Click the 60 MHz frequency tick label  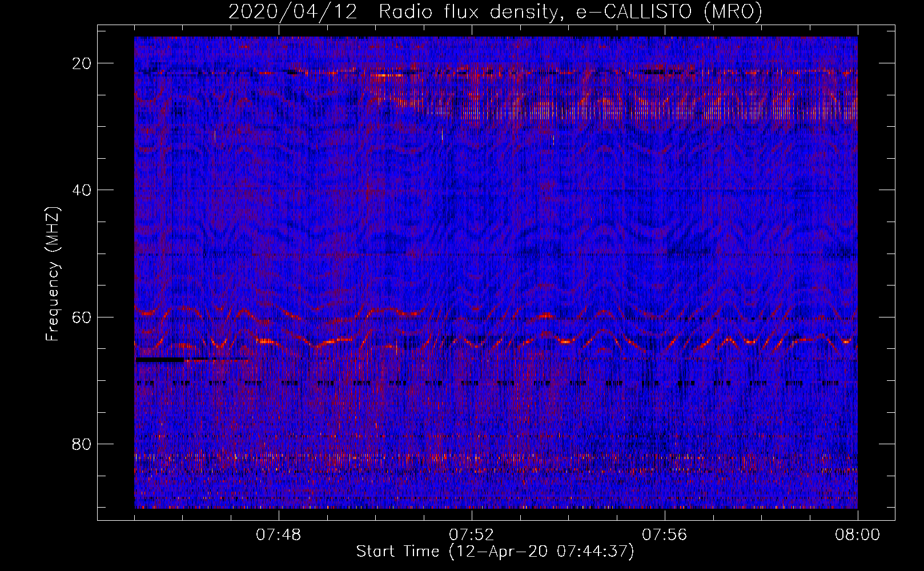point(82,317)
